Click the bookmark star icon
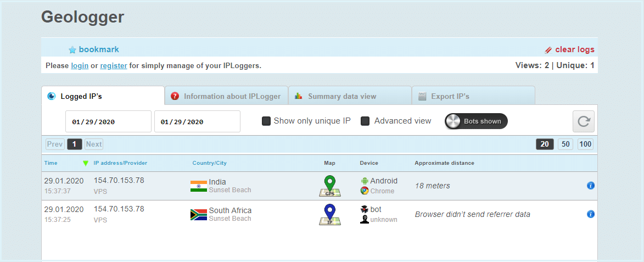 (72, 50)
